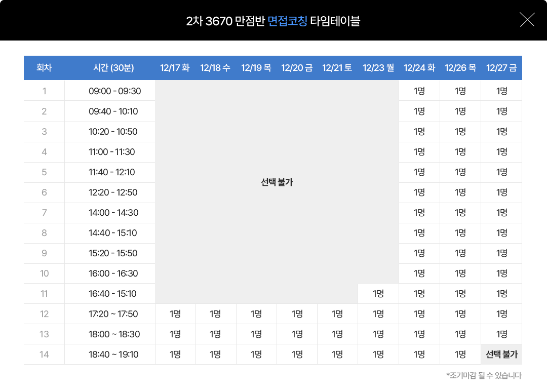Close the 면접코칭 timetable popup
Viewport: 547px width, 392px height.
pos(527,20)
